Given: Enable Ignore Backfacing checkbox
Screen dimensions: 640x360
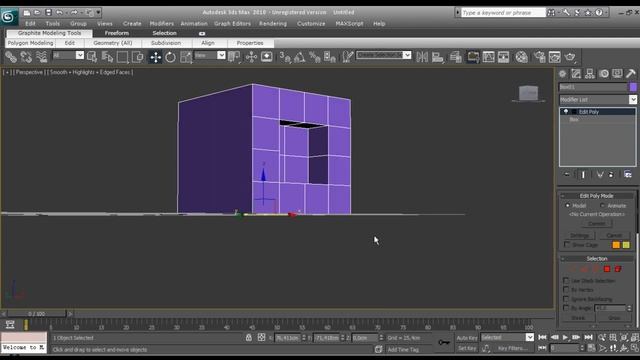Looking at the screenshot, I should [566, 299].
